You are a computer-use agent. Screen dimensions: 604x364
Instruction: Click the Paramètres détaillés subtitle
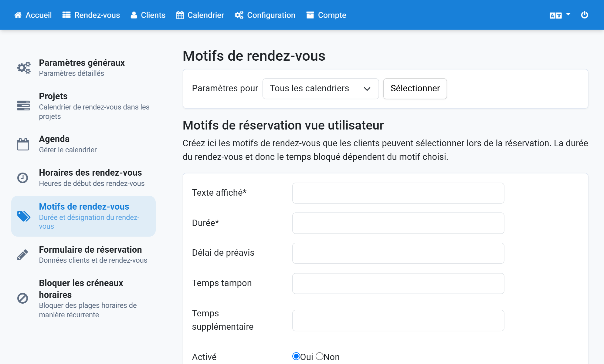tap(71, 73)
